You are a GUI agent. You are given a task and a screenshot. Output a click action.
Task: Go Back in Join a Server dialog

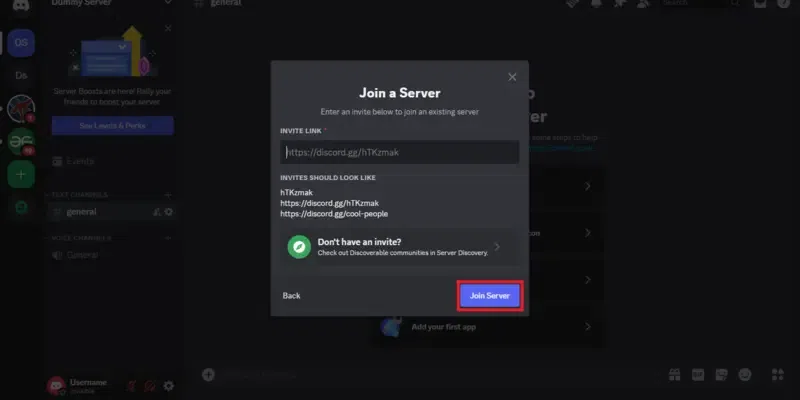(291, 295)
